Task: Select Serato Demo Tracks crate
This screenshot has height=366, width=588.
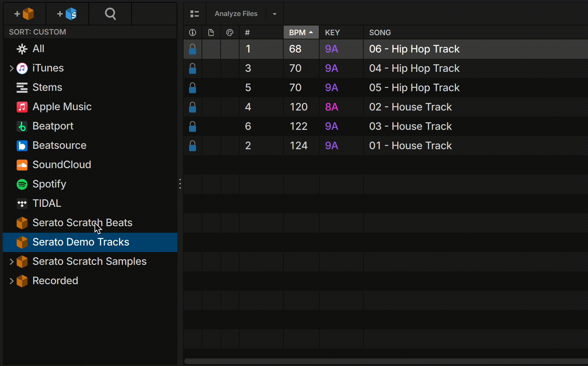Action: (90, 242)
